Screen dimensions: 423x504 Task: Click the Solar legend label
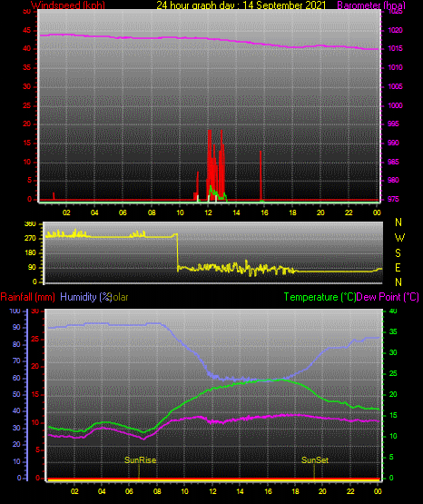(120, 297)
